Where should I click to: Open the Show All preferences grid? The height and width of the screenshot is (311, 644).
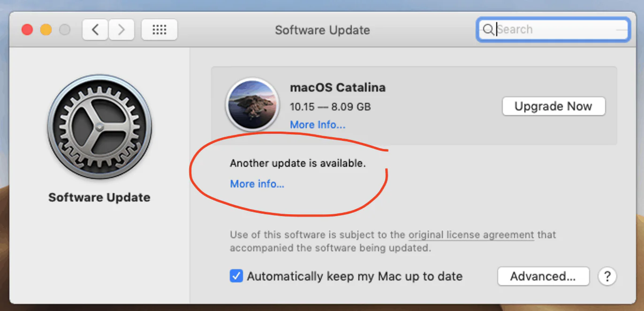click(159, 30)
